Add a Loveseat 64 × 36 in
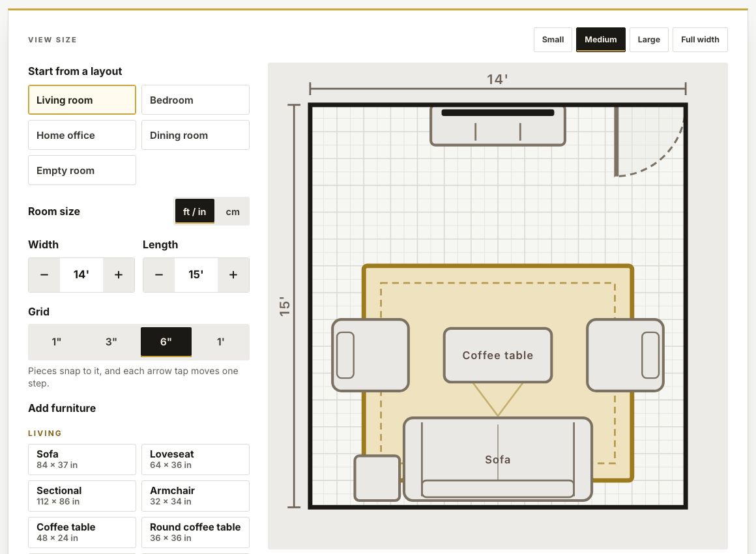The height and width of the screenshot is (554, 756). tap(196, 459)
